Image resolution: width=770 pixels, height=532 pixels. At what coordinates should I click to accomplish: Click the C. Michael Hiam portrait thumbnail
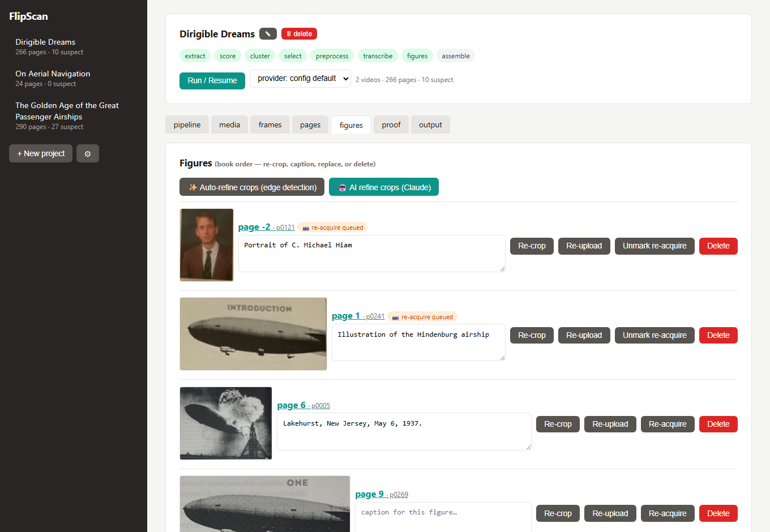point(207,245)
